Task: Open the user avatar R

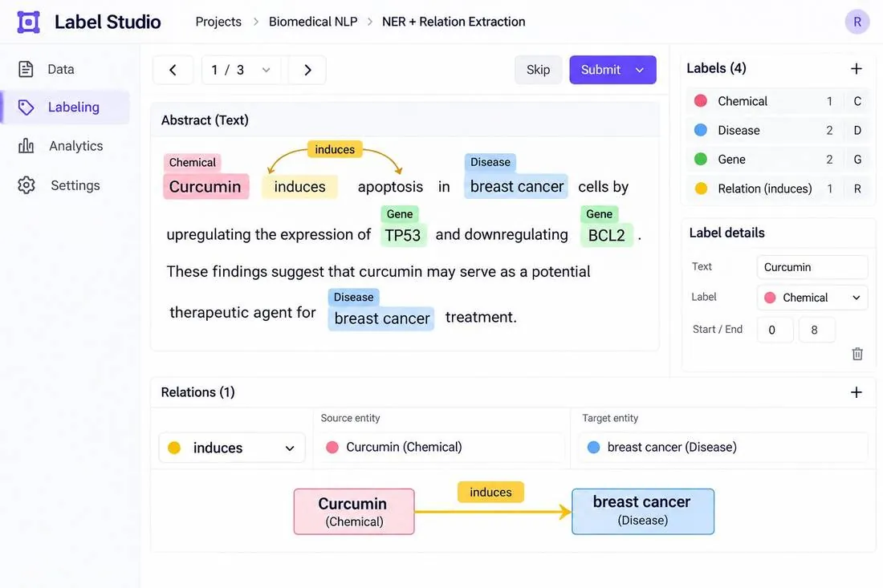Action: [x=857, y=22]
